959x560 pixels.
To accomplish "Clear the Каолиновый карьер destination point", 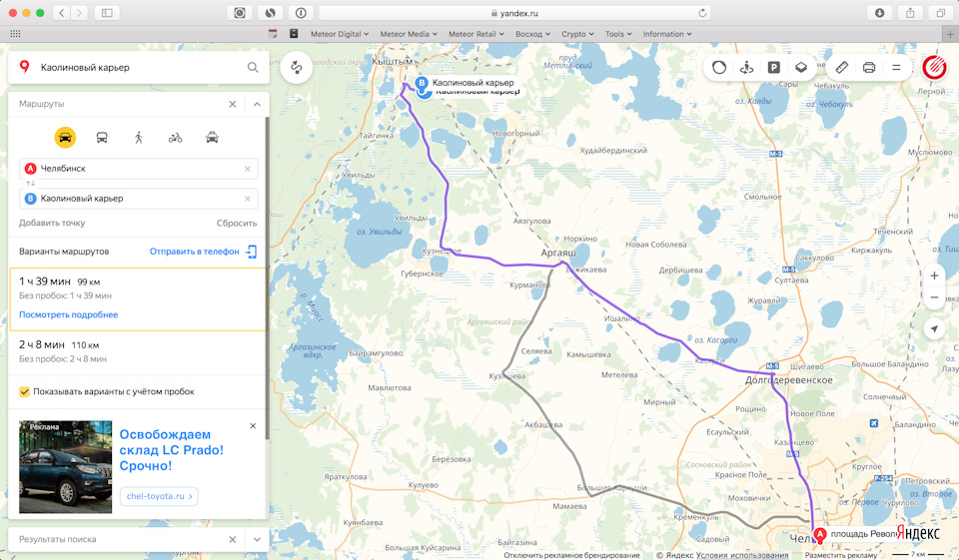I will click(x=248, y=199).
